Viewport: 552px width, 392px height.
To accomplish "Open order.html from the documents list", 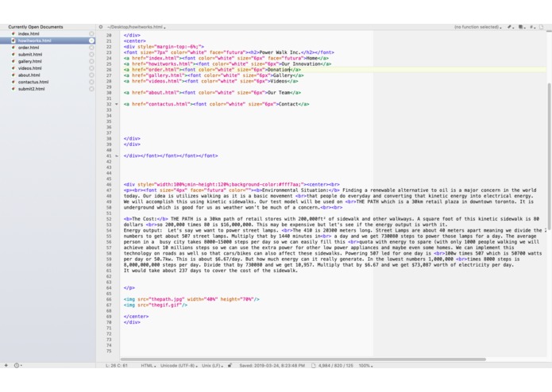I will (x=29, y=48).
